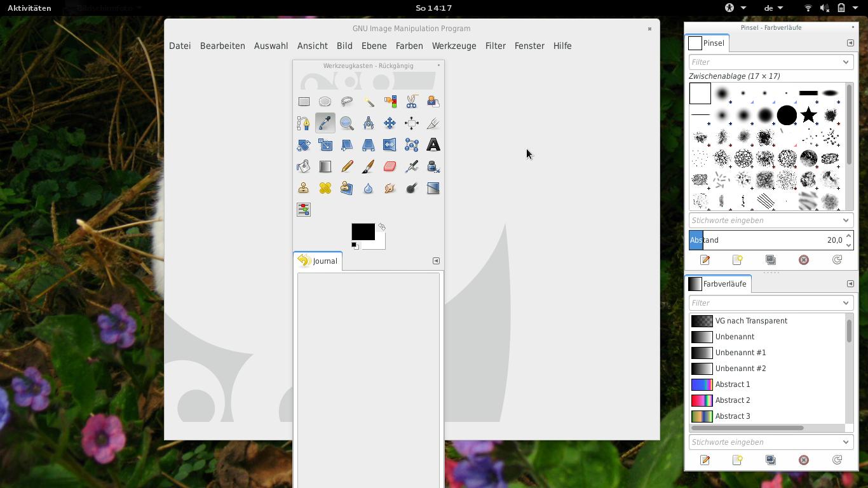This screenshot has height=488, width=868.
Task: Open the Pinsel Stichworte eingeben dropdown arrow
Action: [846, 220]
